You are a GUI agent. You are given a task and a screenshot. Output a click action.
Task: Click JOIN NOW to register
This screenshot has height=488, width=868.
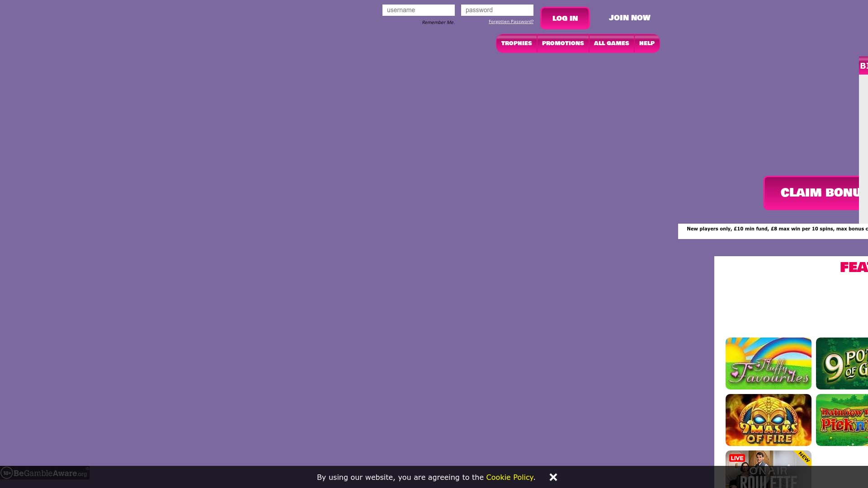pos(629,18)
